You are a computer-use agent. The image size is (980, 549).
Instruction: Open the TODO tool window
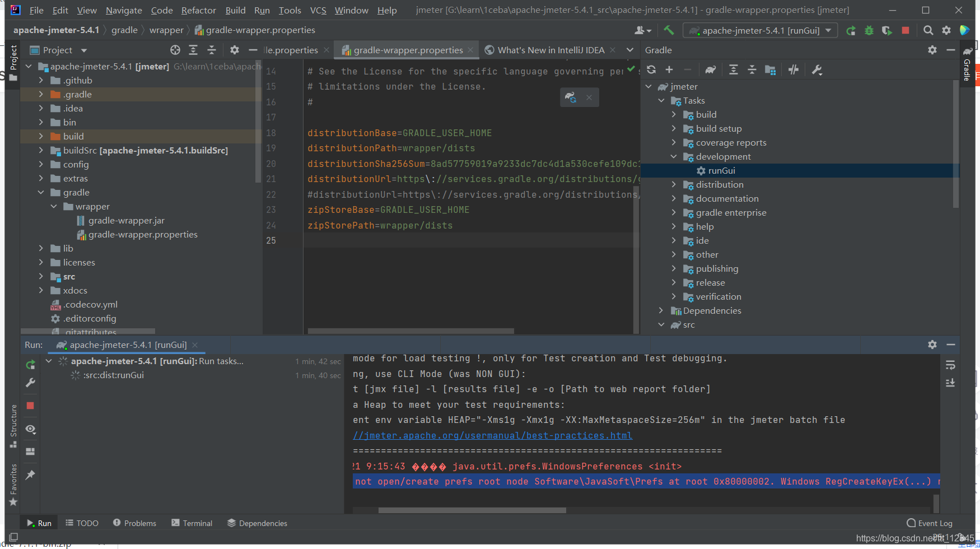(82, 523)
